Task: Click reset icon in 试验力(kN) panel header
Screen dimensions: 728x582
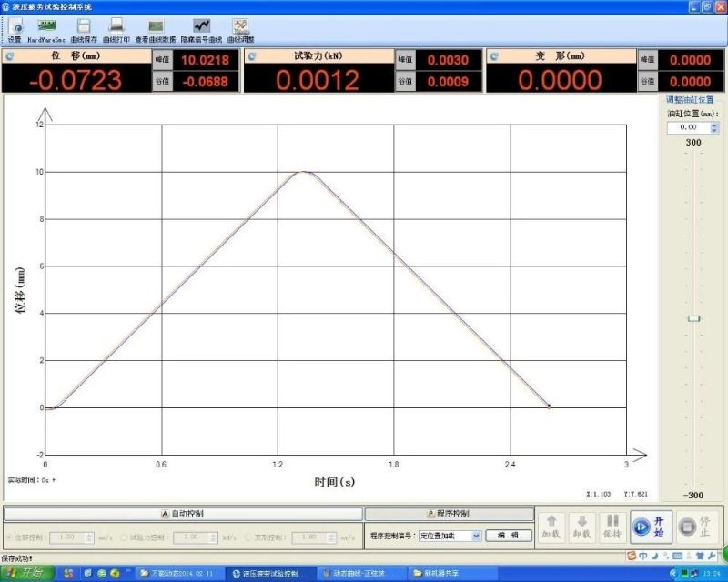Action: [x=252, y=56]
